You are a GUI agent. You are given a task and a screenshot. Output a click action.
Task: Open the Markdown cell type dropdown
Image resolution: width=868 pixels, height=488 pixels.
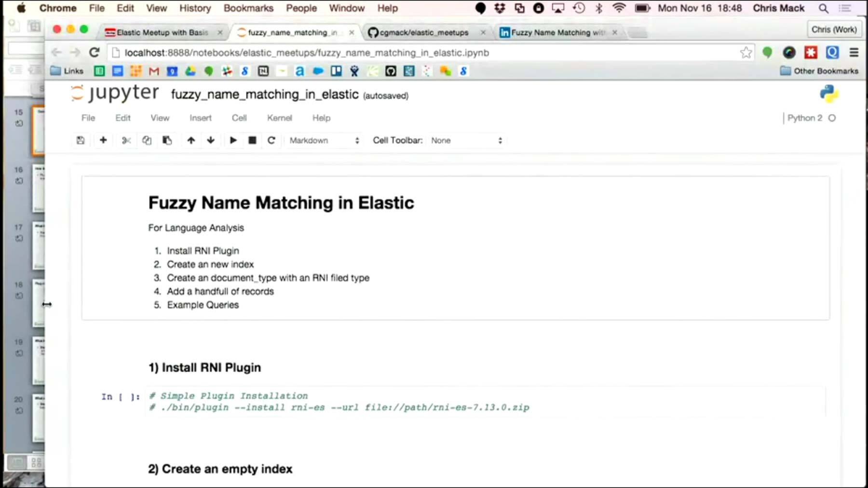tap(325, 140)
